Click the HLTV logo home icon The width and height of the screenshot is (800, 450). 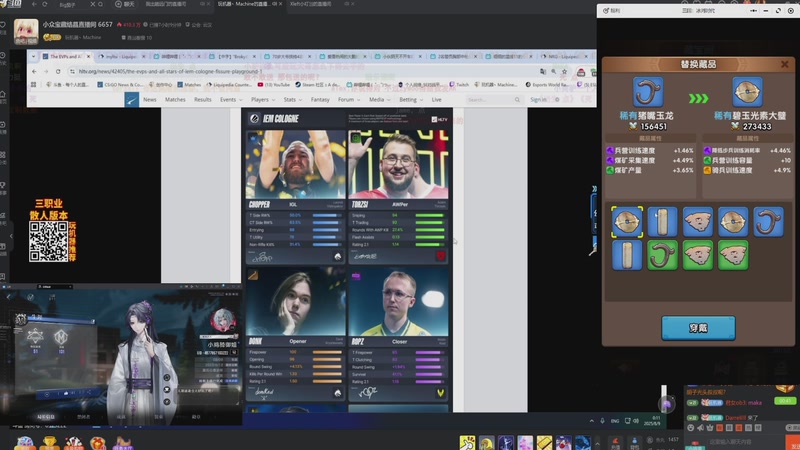point(132,99)
